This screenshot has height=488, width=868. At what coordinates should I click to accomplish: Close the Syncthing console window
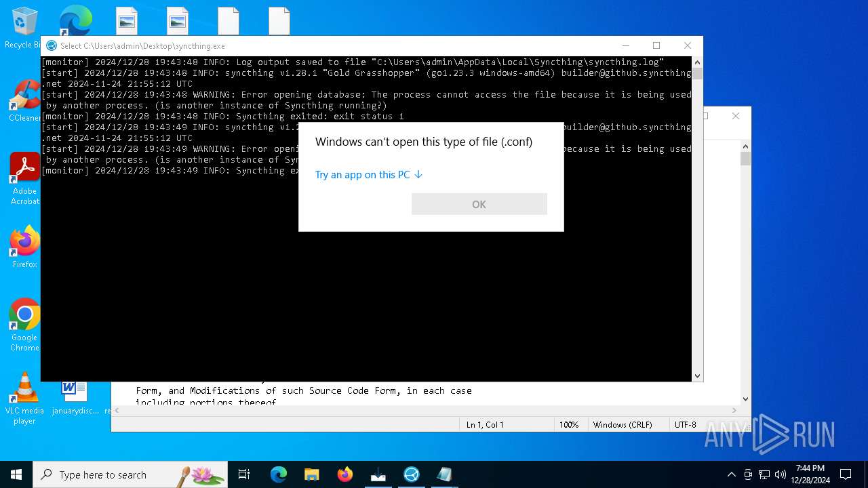coord(688,45)
